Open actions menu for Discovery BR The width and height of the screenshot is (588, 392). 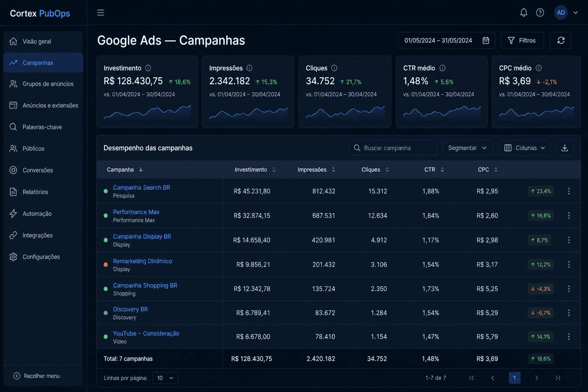coord(569,313)
